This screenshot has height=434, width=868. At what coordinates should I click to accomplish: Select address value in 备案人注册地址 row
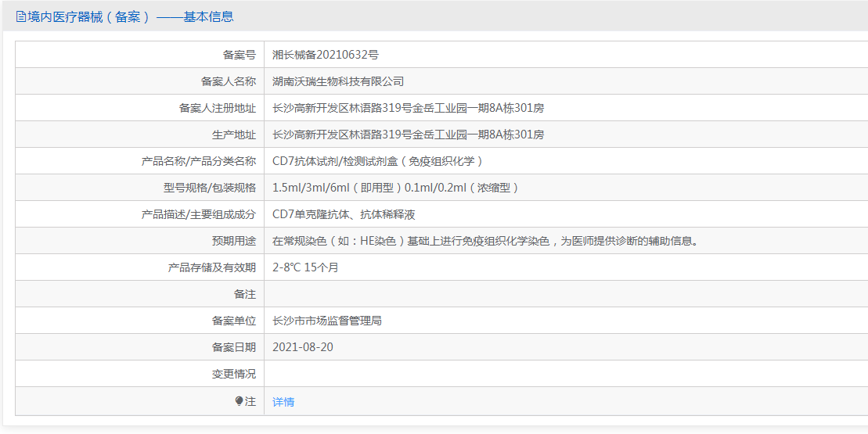coord(408,108)
